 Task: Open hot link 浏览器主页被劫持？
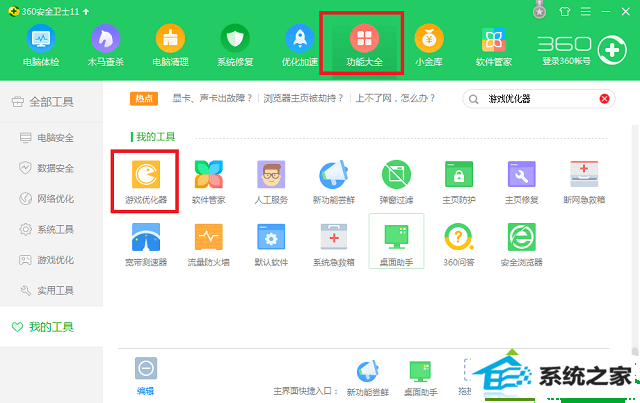303,98
